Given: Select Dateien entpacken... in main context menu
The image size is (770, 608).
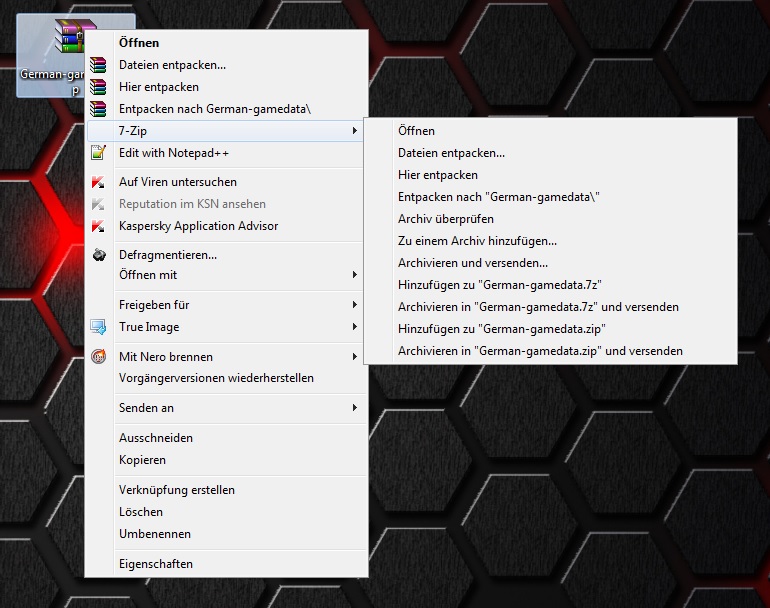Looking at the screenshot, I should [x=226, y=65].
